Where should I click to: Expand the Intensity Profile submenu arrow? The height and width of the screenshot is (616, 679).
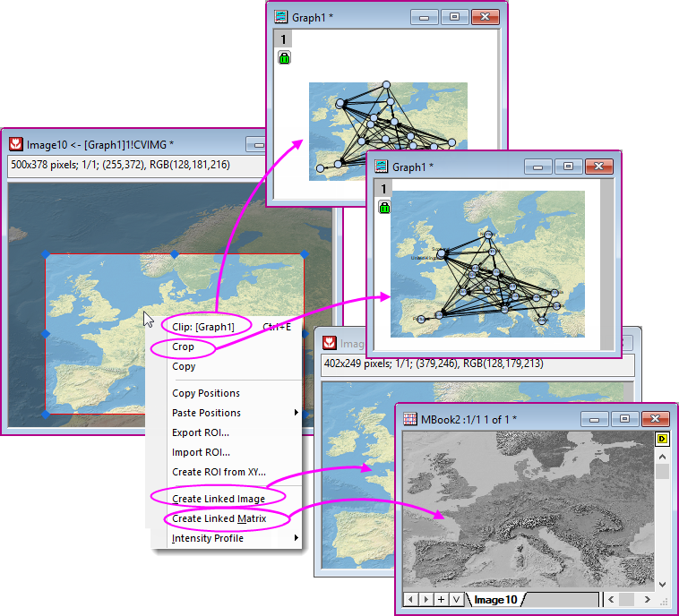coord(297,537)
